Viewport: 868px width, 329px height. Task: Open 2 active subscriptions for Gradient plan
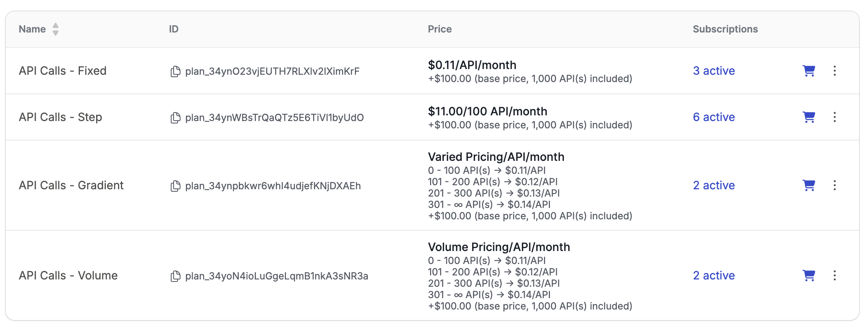pyautogui.click(x=713, y=185)
